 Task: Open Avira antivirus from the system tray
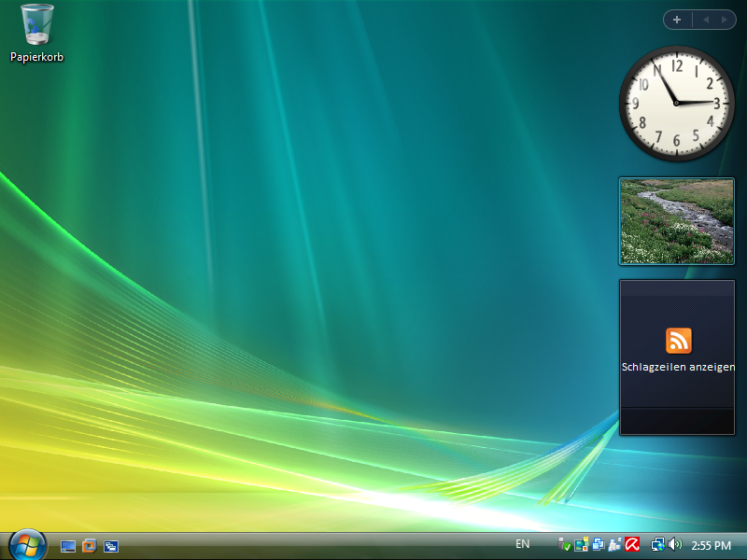click(632, 545)
